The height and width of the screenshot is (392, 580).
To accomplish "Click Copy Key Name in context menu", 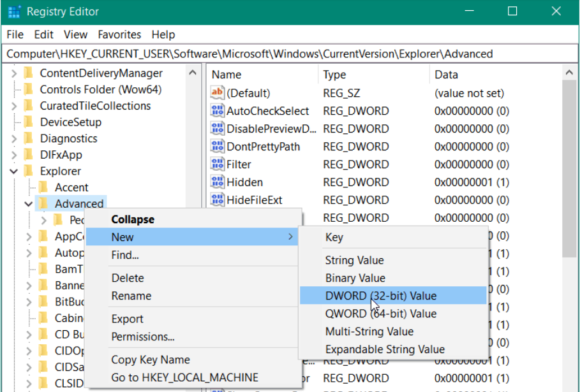I will (151, 359).
